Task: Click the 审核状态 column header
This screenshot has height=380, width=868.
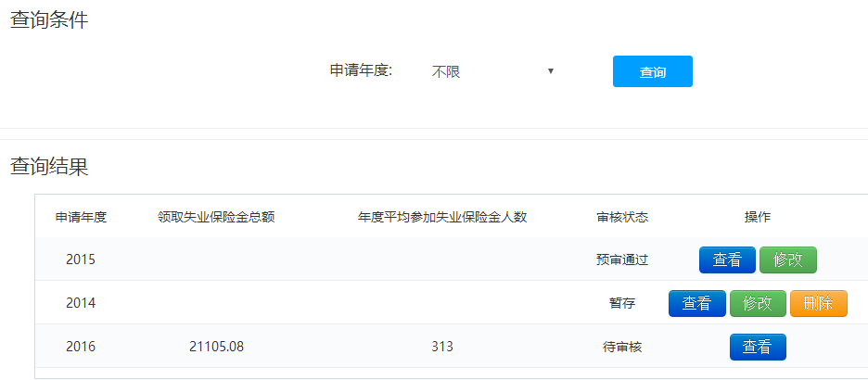Action: click(x=622, y=217)
